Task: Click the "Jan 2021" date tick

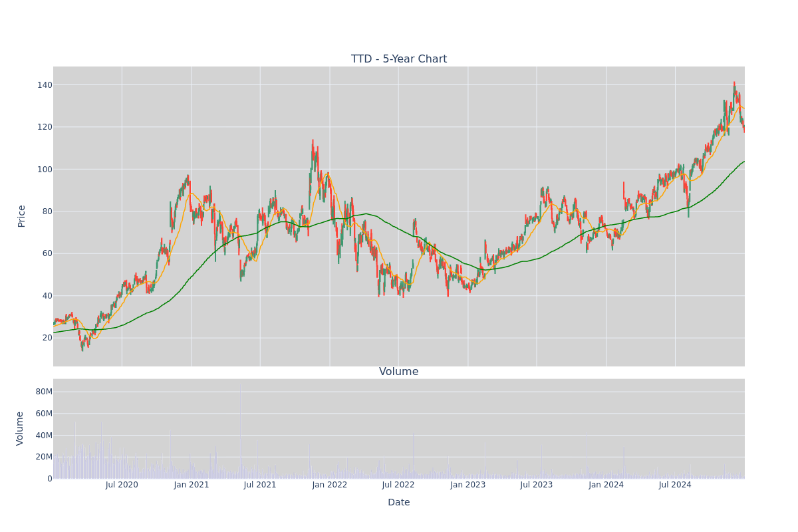Action: (192, 485)
